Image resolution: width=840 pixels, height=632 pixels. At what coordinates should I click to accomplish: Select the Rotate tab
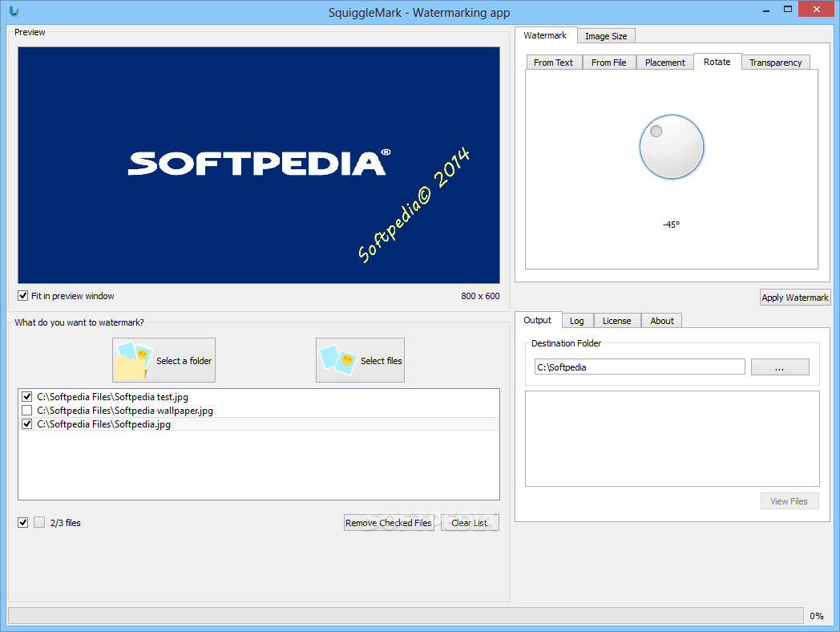coord(717,62)
